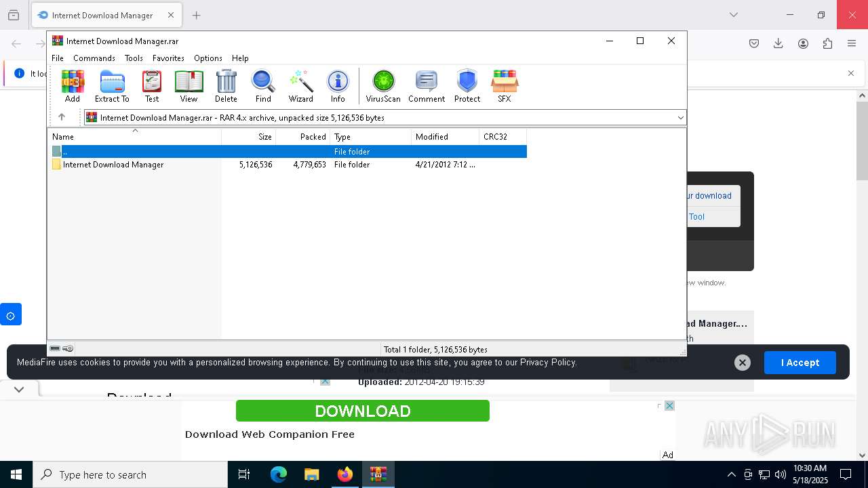Select the Internet Download Manager browser tab
868x488 pixels.
106,15
